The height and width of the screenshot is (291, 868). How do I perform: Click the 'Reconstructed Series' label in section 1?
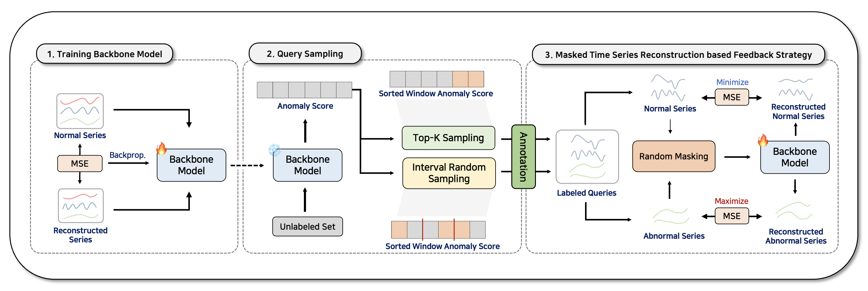81,235
